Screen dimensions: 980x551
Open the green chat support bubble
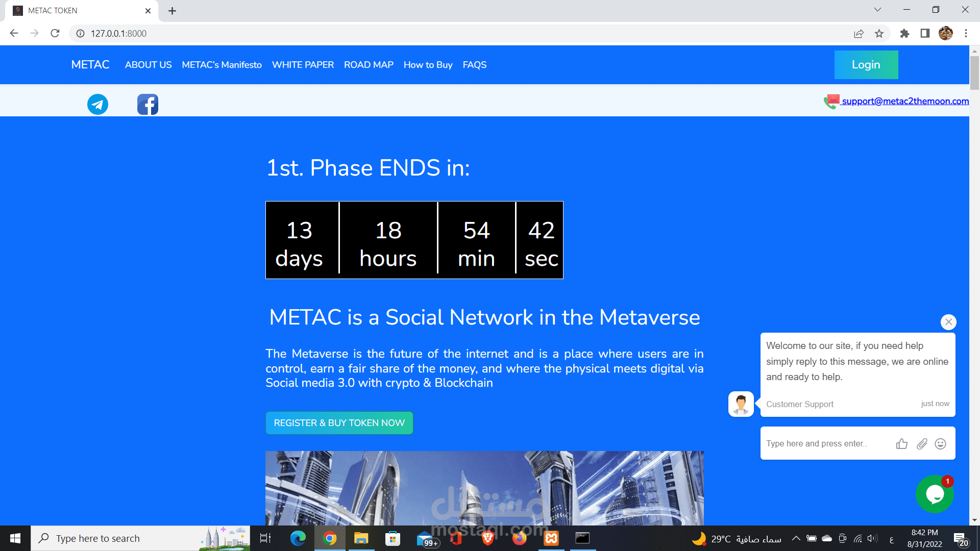pyautogui.click(x=935, y=494)
